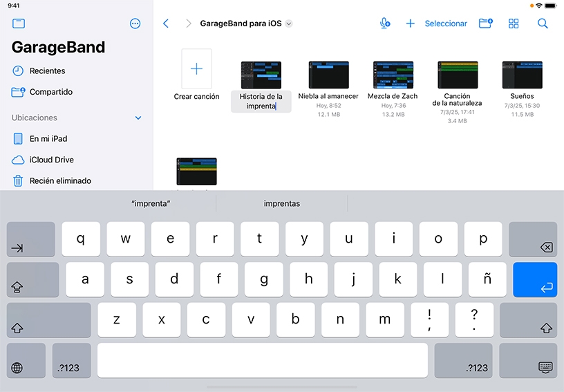564x392 pixels.
Task: Expand the GarageBand para iOS folder dropdown
Action: tap(288, 24)
